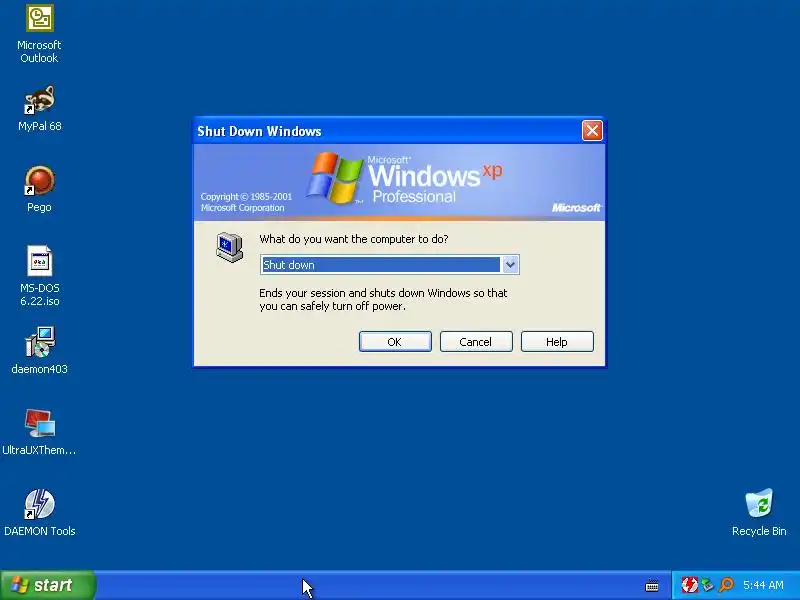Select the MS-DOS 6.22.iso file icon
800x600 pixels.
[x=39, y=261]
